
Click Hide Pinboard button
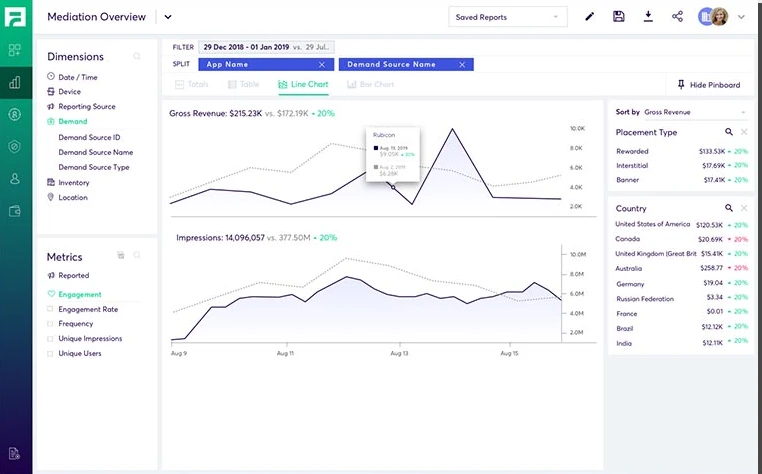(x=709, y=85)
